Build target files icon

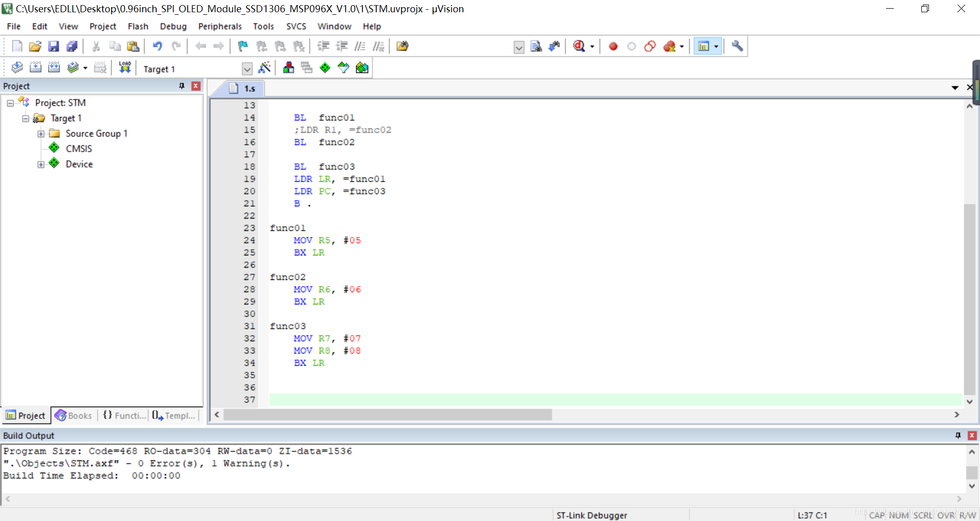click(x=35, y=67)
